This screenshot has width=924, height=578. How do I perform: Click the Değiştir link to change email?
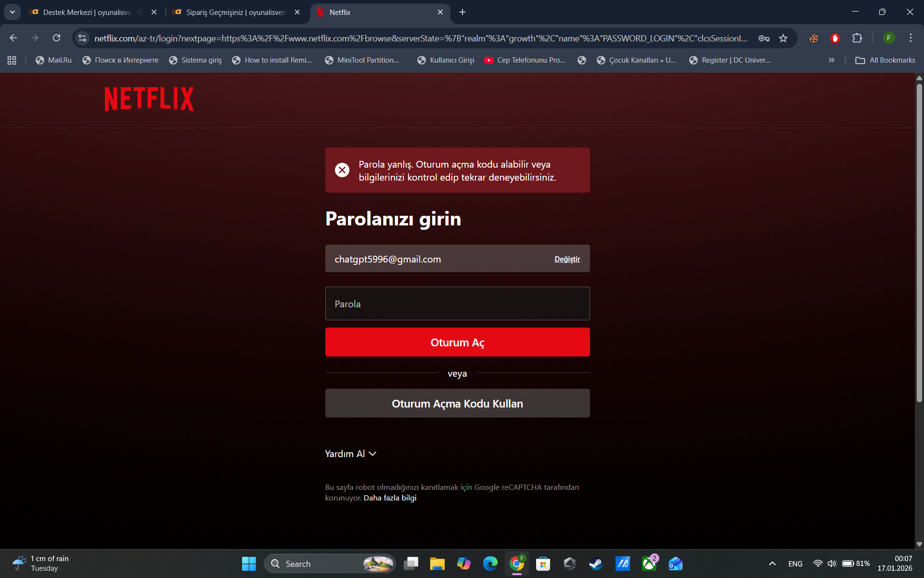567,259
